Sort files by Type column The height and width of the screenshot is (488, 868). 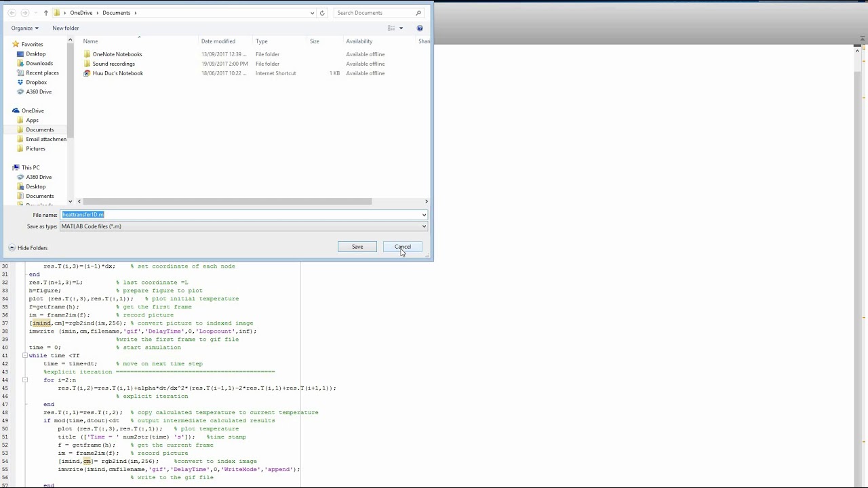pos(262,41)
